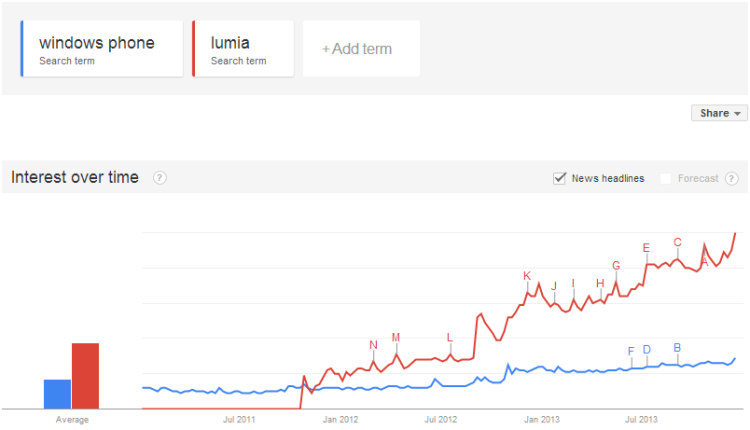Click the windows phone search term box
This screenshot has height=430, width=750.
click(x=102, y=49)
